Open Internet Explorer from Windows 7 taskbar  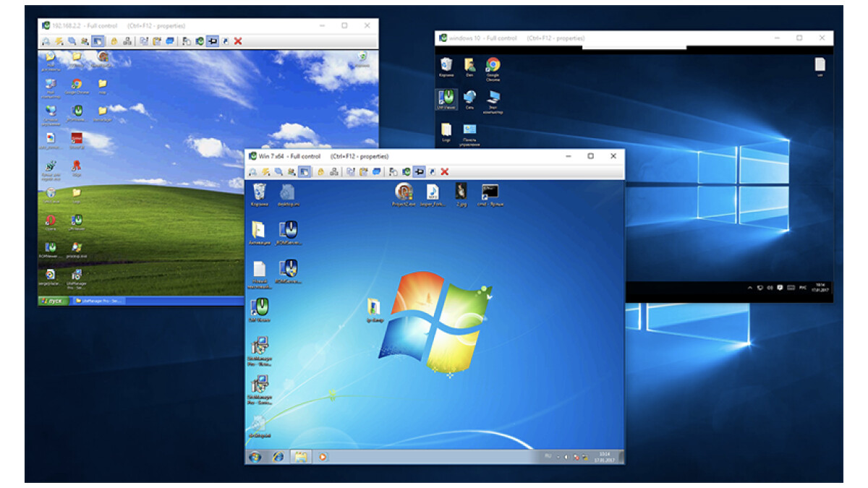pos(278,457)
